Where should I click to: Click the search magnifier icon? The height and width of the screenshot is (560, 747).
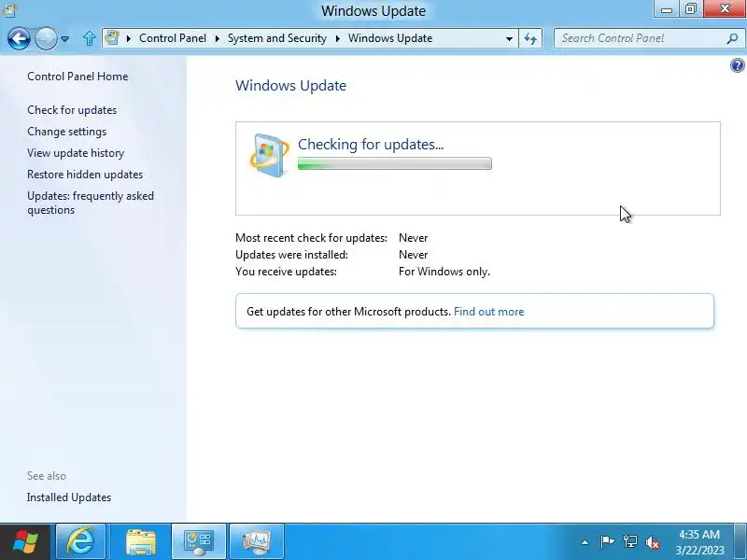pyautogui.click(x=732, y=38)
